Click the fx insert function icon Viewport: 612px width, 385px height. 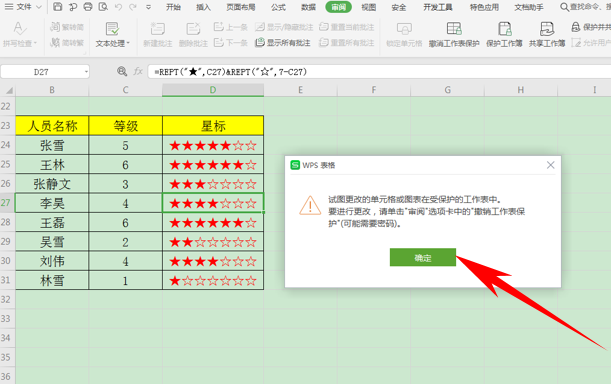[x=138, y=71]
